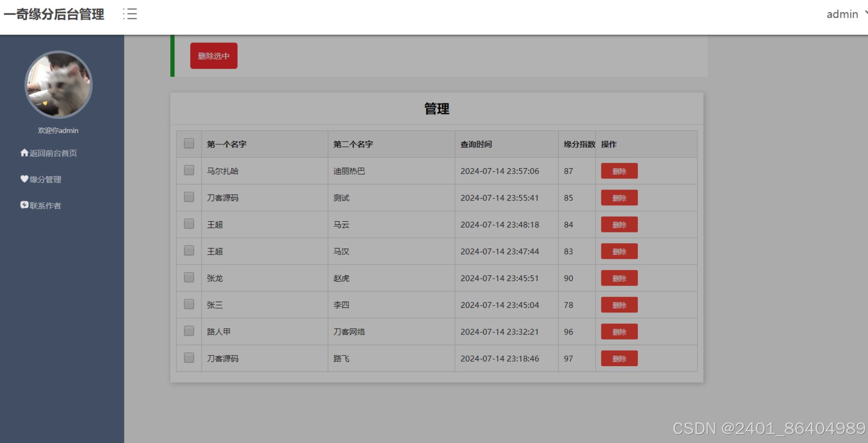Expand the admin user menu
Viewport: 868px width, 443px height.
pyautogui.click(x=842, y=14)
